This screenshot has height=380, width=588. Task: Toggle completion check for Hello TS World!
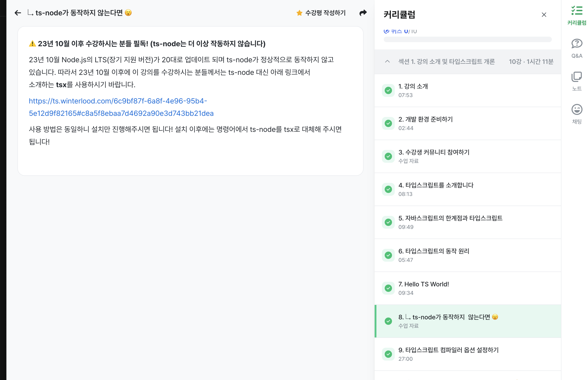pyautogui.click(x=388, y=288)
